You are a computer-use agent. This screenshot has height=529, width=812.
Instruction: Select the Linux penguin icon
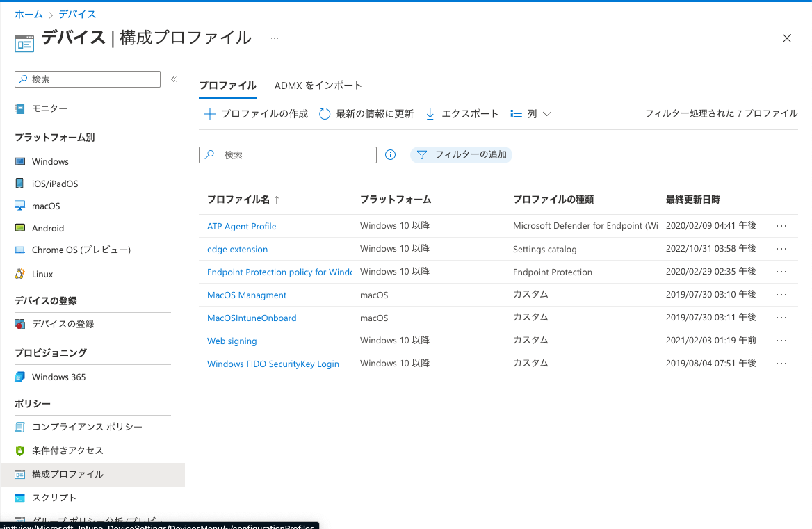click(19, 274)
